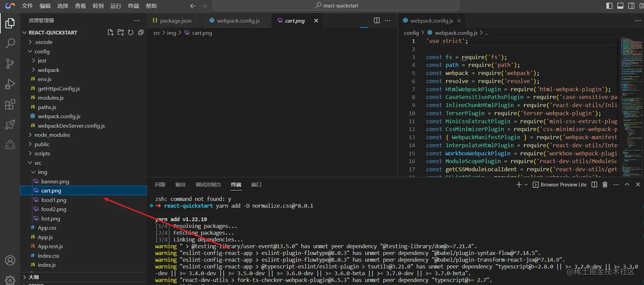The image size is (644, 285).
Task: Close the cart.png tab
Action: (316, 20)
